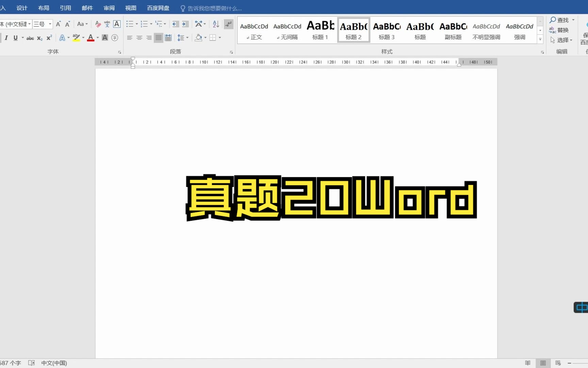Apply the 标题 1 style
Viewport: 588px width, 368px height.
(320, 30)
